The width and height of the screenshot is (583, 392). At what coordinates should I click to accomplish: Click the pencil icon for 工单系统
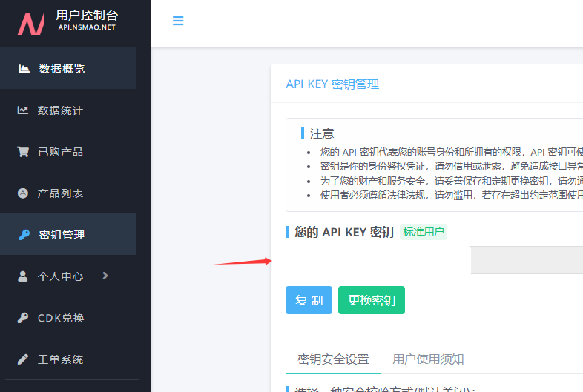24,359
